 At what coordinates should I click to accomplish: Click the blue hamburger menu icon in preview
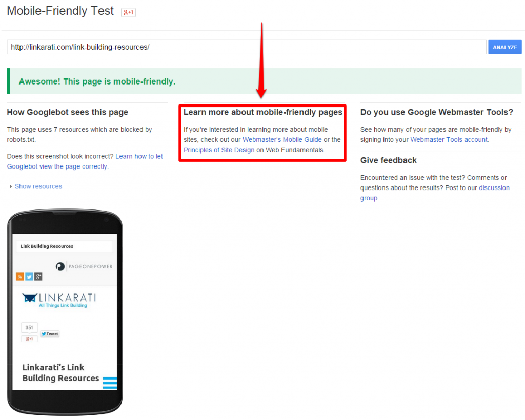pos(110,383)
